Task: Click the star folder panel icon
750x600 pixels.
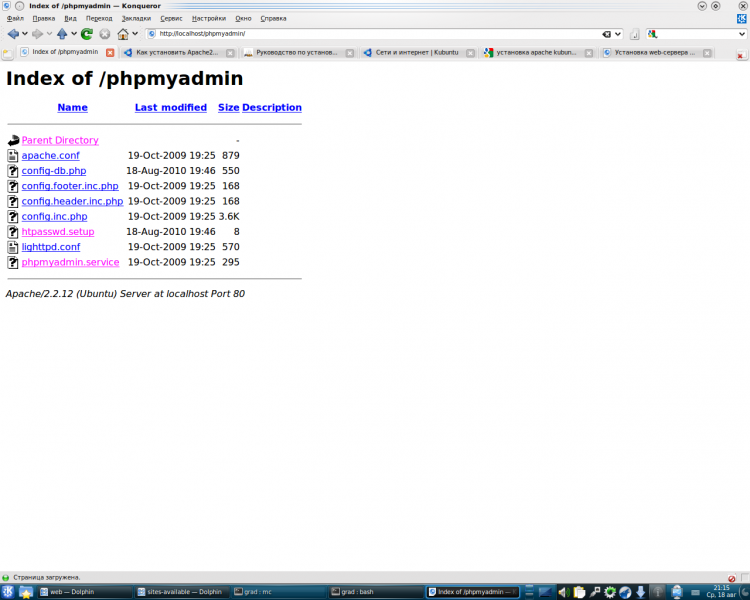Action: click(25, 592)
